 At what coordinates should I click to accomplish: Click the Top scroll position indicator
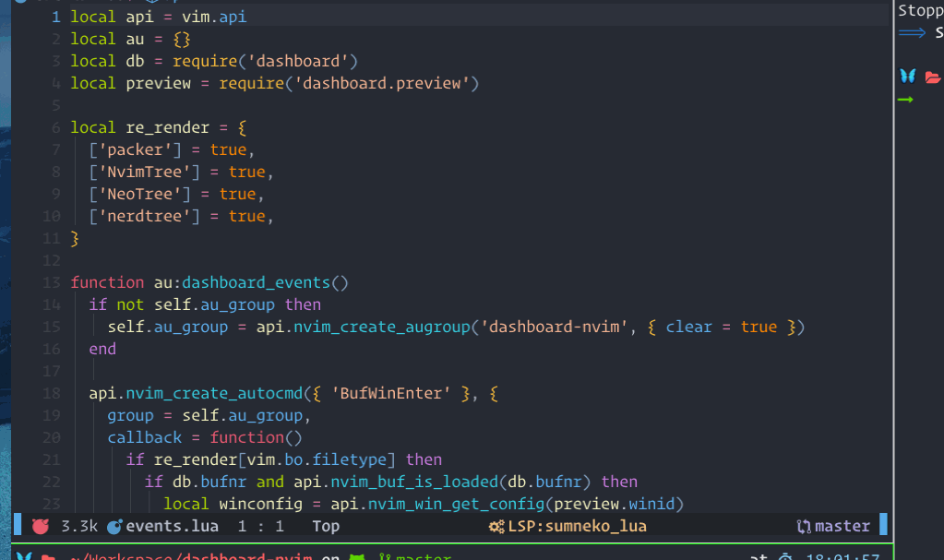pos(325,526)
